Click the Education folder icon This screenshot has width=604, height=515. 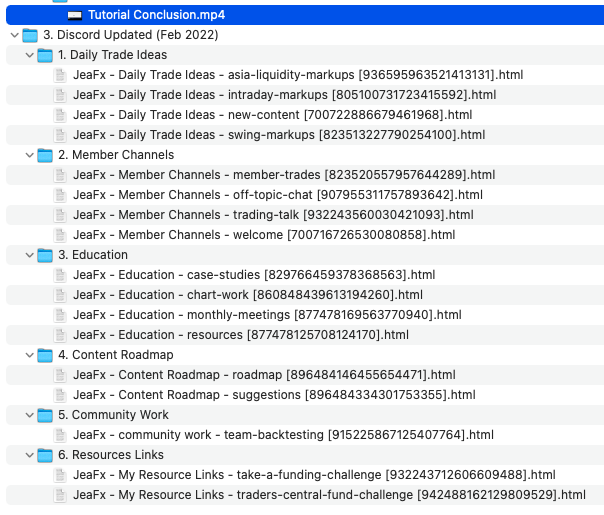click(45, 255)
